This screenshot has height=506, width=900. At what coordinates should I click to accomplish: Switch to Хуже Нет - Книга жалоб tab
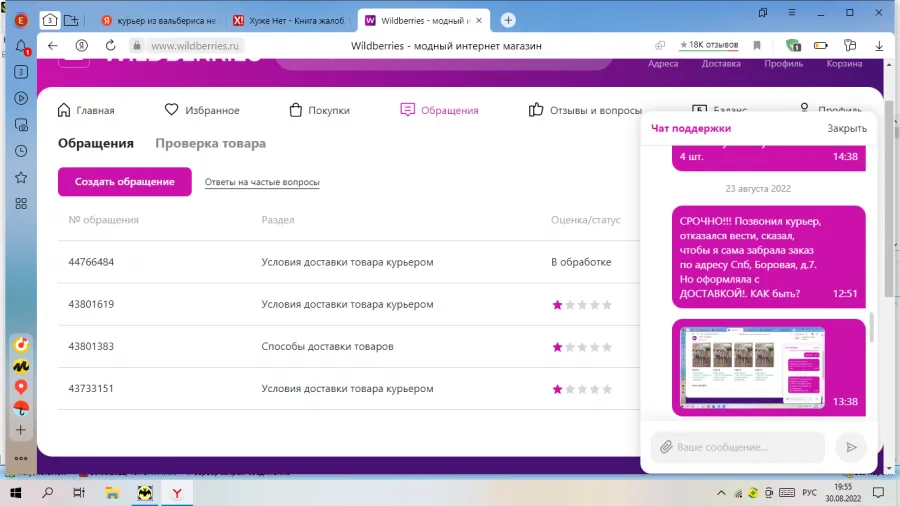[292, 21]
